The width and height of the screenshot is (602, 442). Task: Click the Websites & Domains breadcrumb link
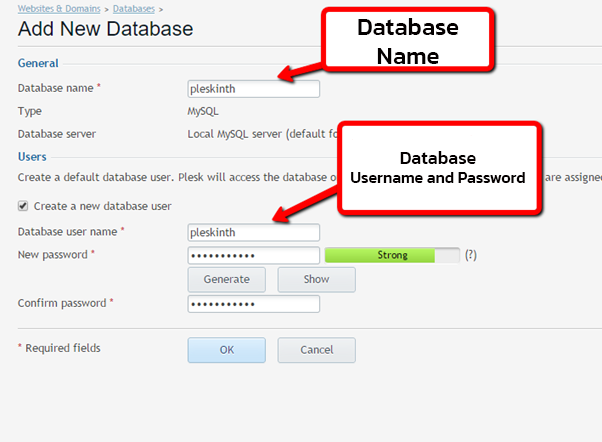pyautogui.click(x=60, y=8)
